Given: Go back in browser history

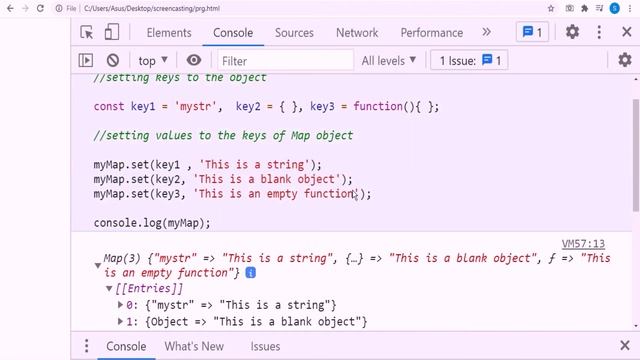Looking at the screenshot, I should coord(10,8).
